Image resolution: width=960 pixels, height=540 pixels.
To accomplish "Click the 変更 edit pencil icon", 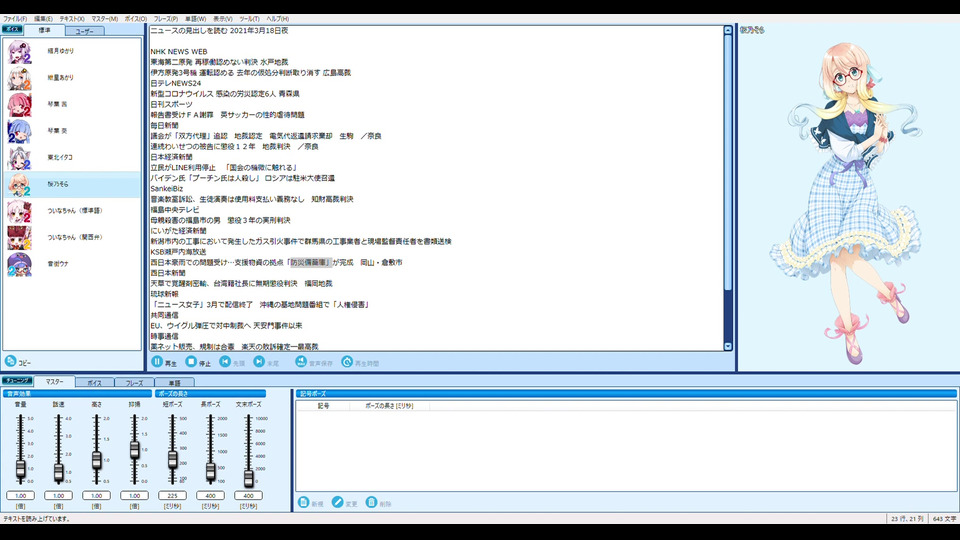I will (x=337, y=502).
